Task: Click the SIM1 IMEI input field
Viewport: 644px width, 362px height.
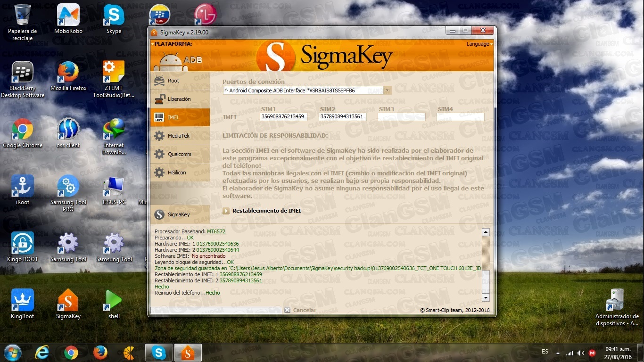Action: 284,116
